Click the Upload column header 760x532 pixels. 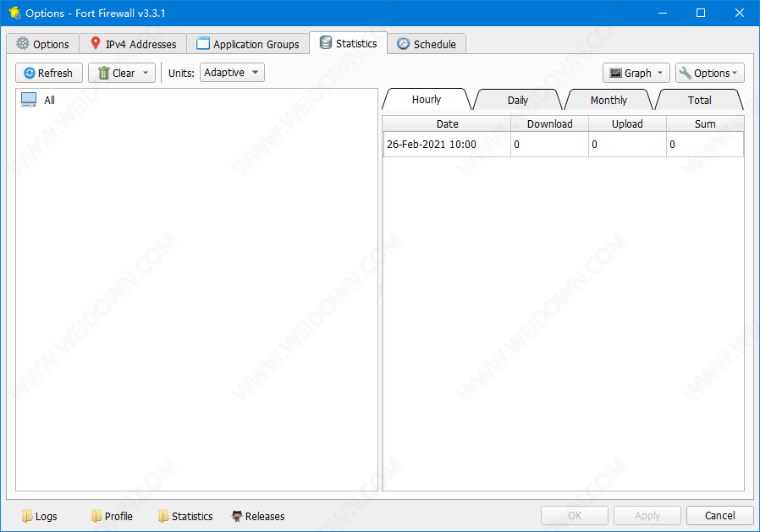point(627,124)
